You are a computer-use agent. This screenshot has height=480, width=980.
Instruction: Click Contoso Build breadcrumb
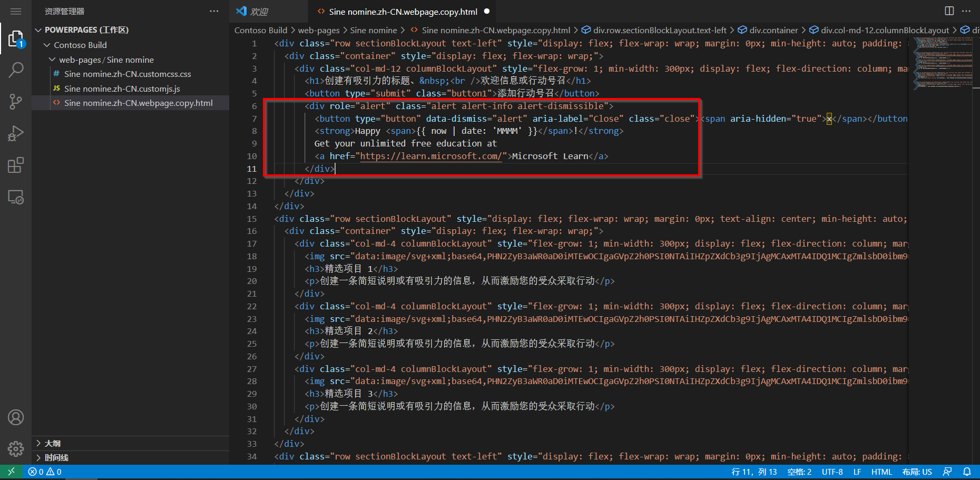tap(261, 31)
